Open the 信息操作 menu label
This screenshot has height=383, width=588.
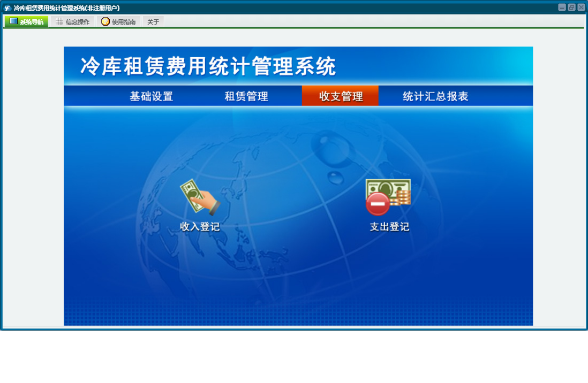pyautogui.click(x=78, y=22)
